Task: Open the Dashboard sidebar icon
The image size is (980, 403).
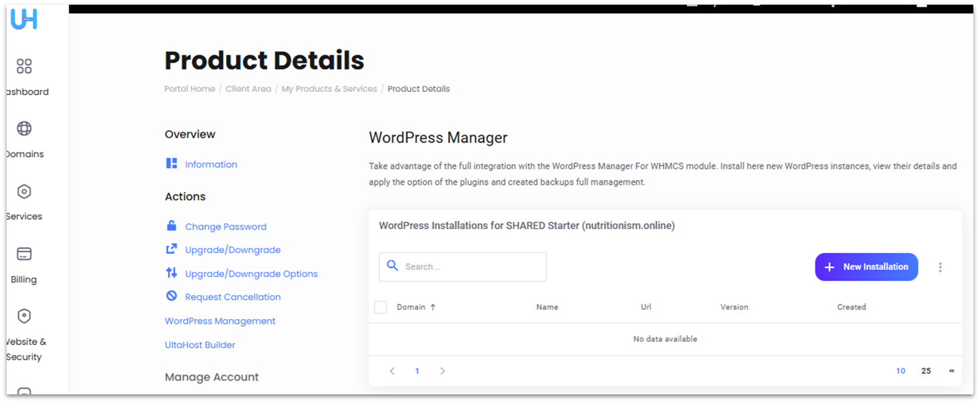Action: [x=24, y=66]
